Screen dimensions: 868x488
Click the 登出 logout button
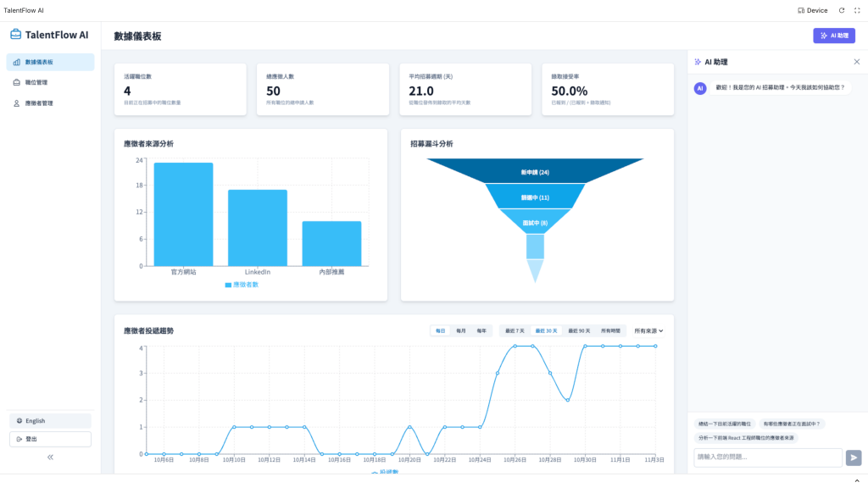tap(50, 439)
